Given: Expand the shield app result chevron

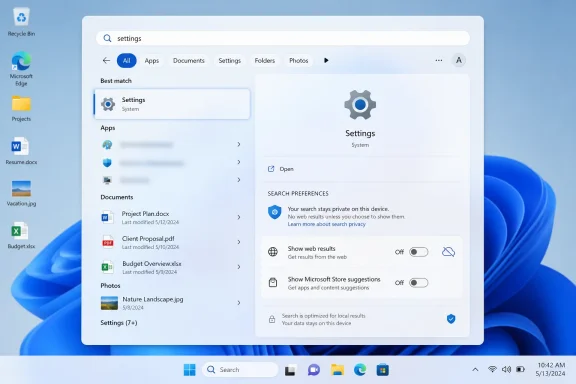Looking at the screenshot, I should pyautogui.click(x=239, y=162).
